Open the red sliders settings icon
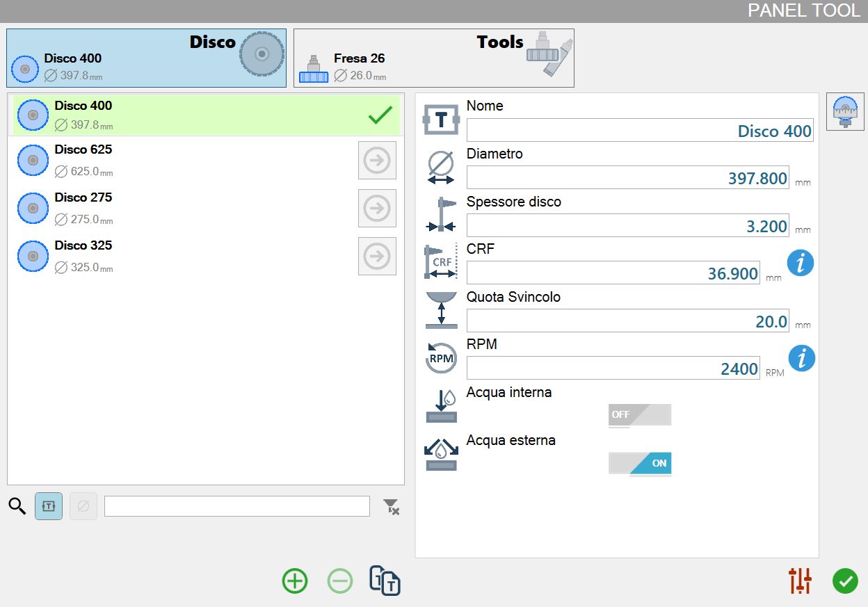The width and height of the screenshot is (868, 607). [801, 581]
